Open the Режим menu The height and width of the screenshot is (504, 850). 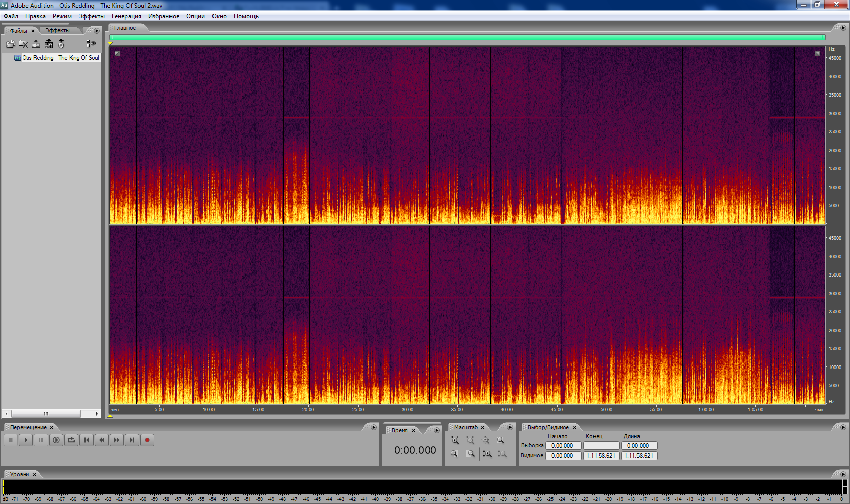(x=62, y=16)
